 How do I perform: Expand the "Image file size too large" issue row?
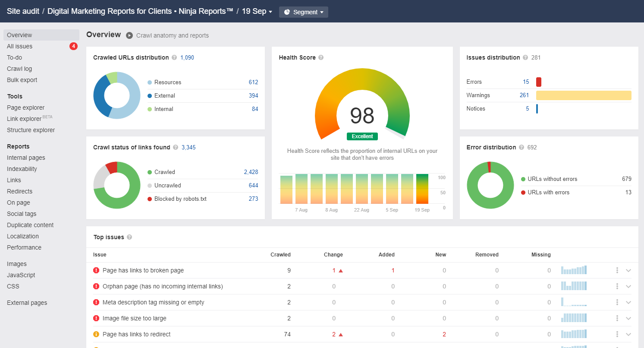pos(628,318)
